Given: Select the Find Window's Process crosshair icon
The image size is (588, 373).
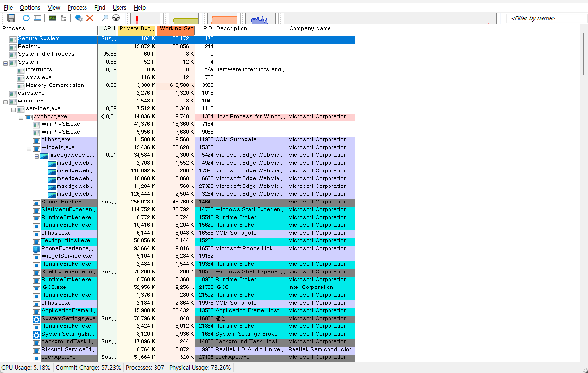Looking at the screenshot, I should pyautogui.click(x=116, y=18).
